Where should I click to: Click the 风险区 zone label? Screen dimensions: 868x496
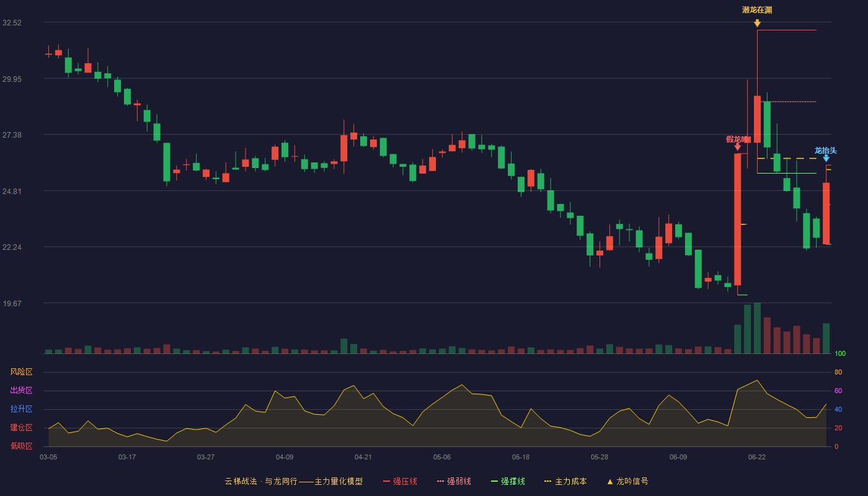[21, 372]
